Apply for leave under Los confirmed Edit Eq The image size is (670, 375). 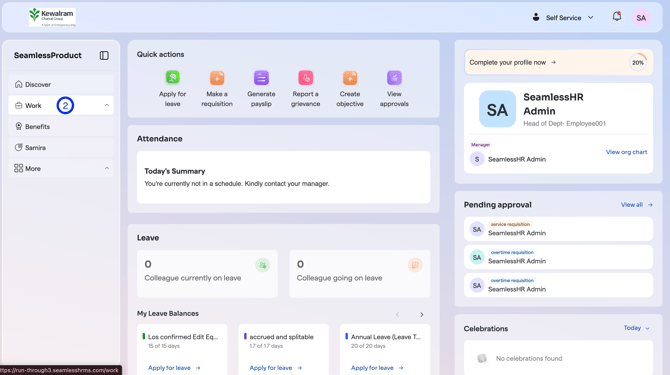tap(174, 368)
